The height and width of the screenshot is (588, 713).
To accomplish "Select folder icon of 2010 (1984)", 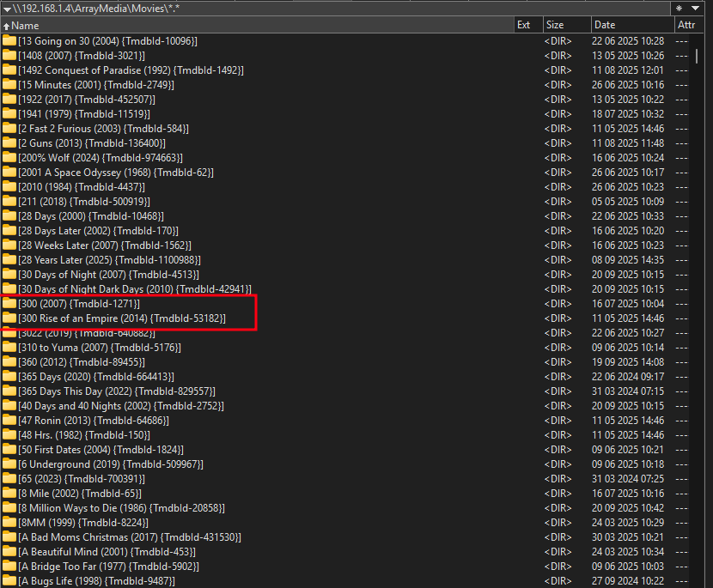I will [9, 187].
